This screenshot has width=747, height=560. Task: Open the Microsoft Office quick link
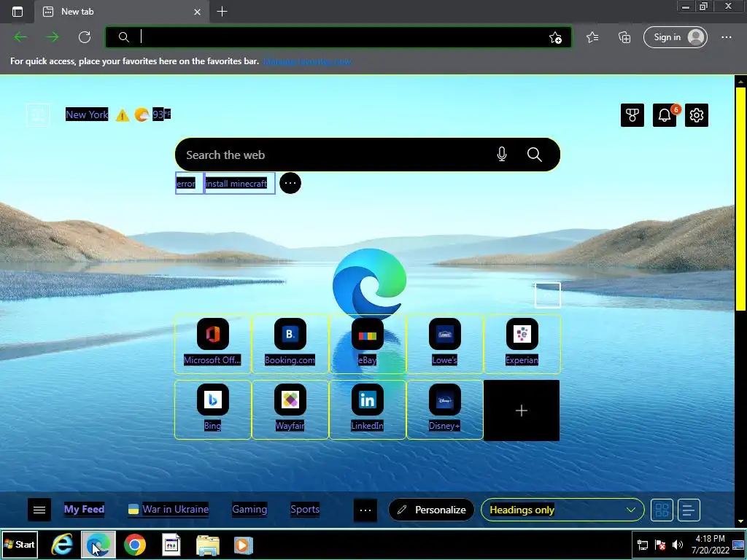click(x=212, y=344)
